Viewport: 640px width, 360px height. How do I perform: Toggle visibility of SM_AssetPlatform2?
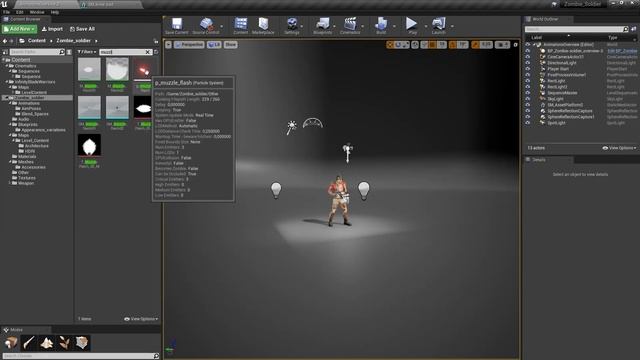tap(527, 105)
